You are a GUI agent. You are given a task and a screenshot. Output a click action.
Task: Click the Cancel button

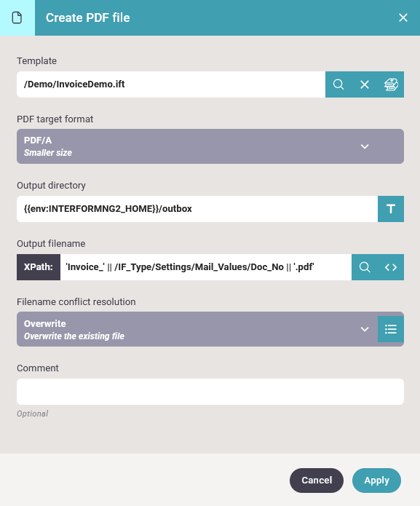(x=317, y=481)
